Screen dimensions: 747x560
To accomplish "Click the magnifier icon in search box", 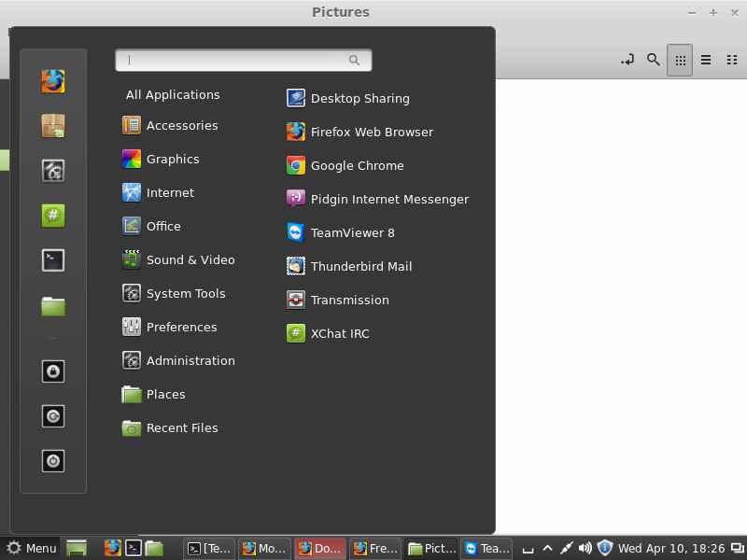I will pyautogui.click(x=354, y=60).
